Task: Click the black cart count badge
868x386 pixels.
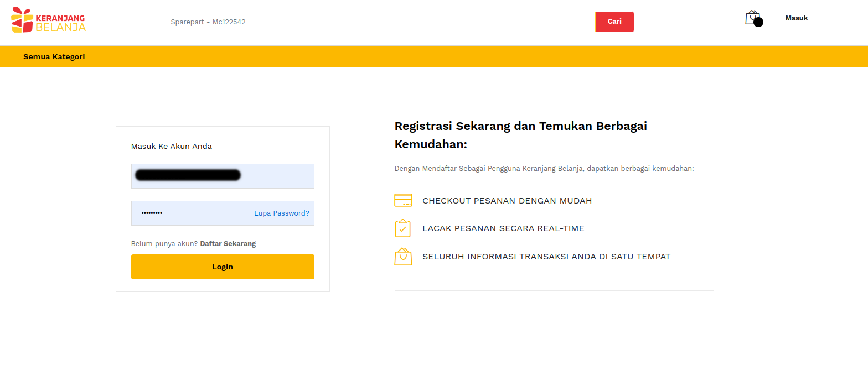Action: 758,23
